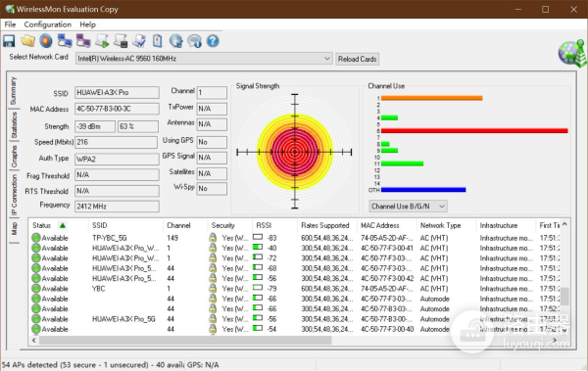Click the disconnect network icon with red crosses
The image size is (588, 371).
tap(83, 41)
